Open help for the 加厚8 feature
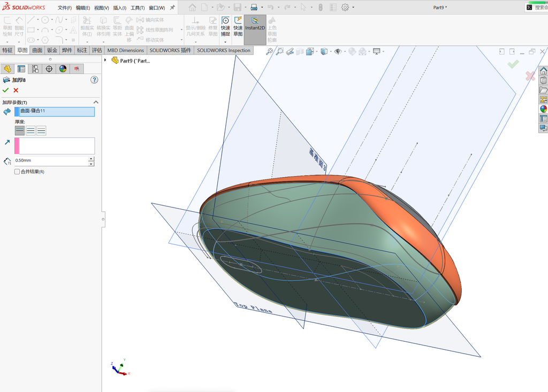 tap(94, 80)
